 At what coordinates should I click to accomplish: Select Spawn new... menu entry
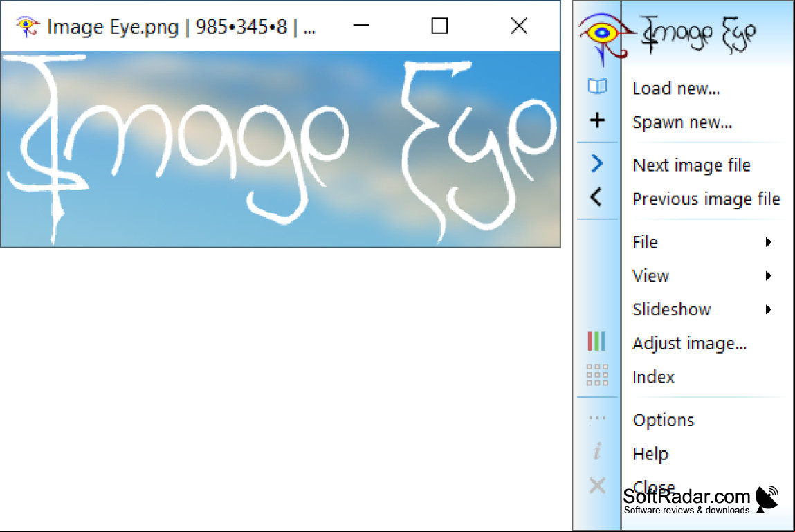(x=682, y=122)
